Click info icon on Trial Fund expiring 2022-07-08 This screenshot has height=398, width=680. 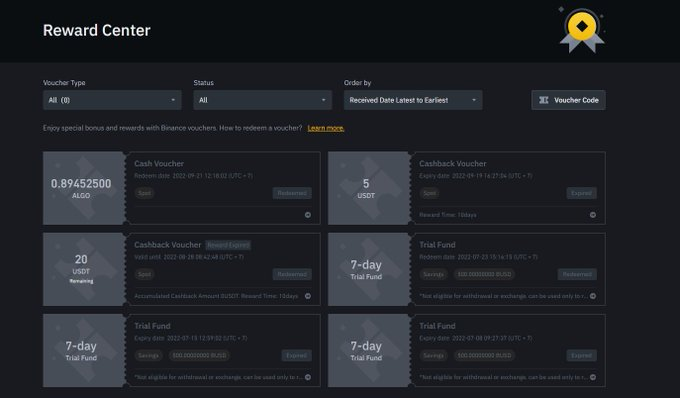click(592, 377)
